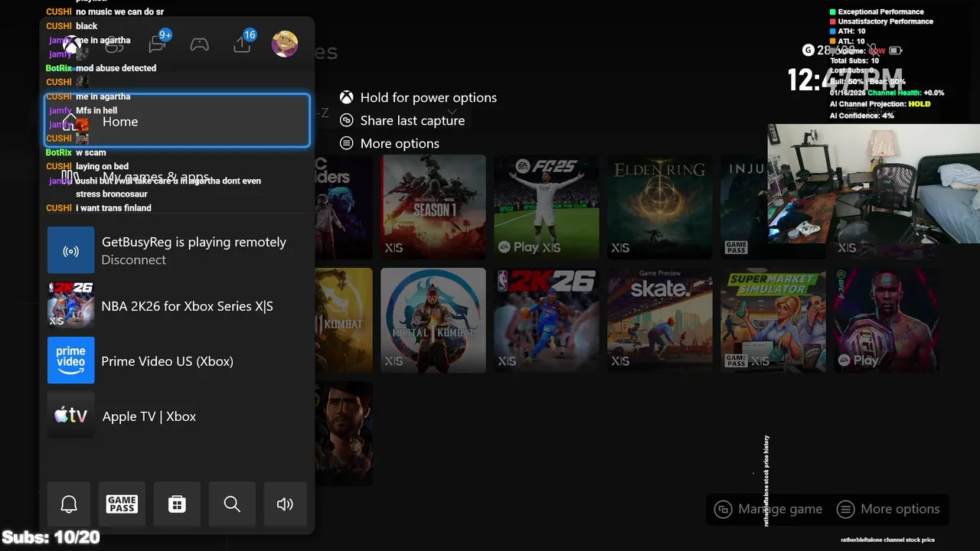This screenshot has height=551, width=980.
Task: Click the filter dropdown chevron above tiles
Action: click(452, 112)
